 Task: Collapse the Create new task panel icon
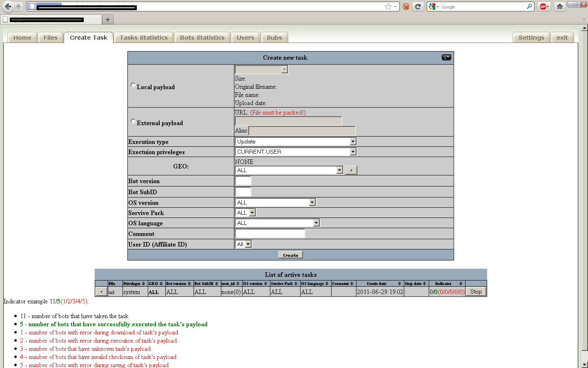(446, 58)
